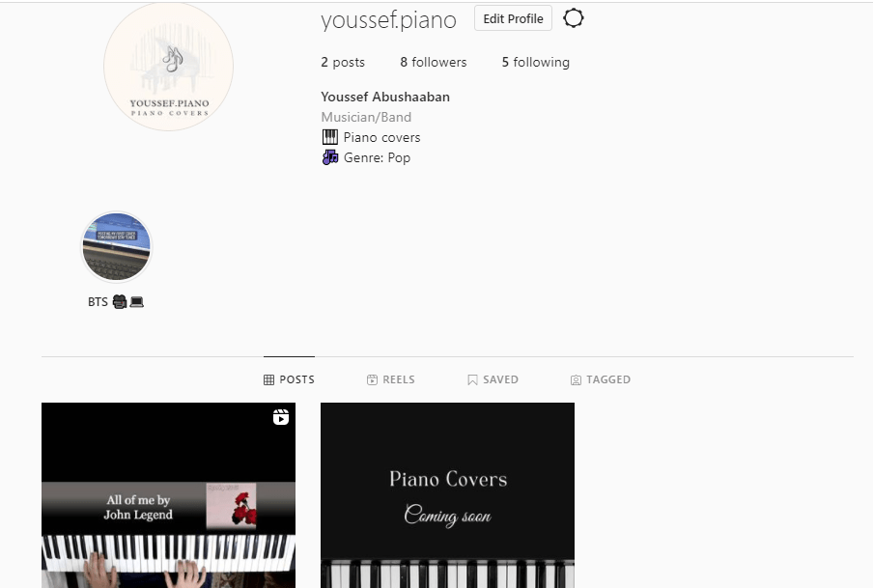Click the Tagged person icon
The image size is (873, 588).
coord(576,379)
